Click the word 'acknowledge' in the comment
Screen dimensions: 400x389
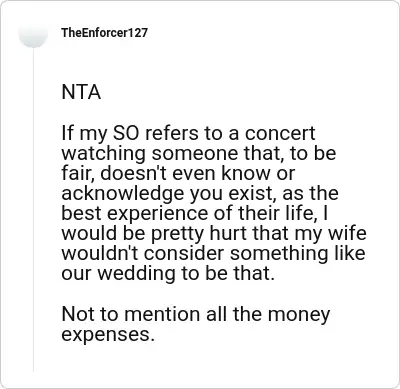point(123,194)
